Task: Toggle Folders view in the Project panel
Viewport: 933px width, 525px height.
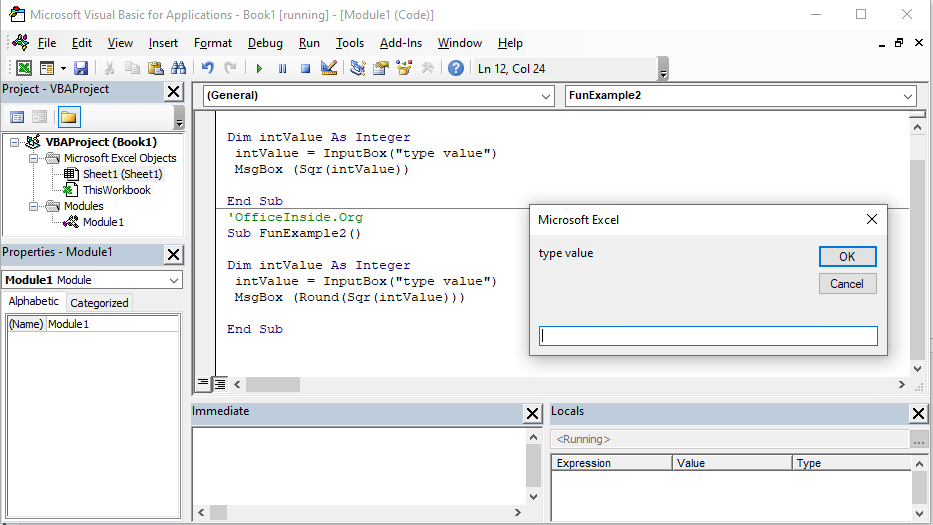Action: tap(68, 117)
